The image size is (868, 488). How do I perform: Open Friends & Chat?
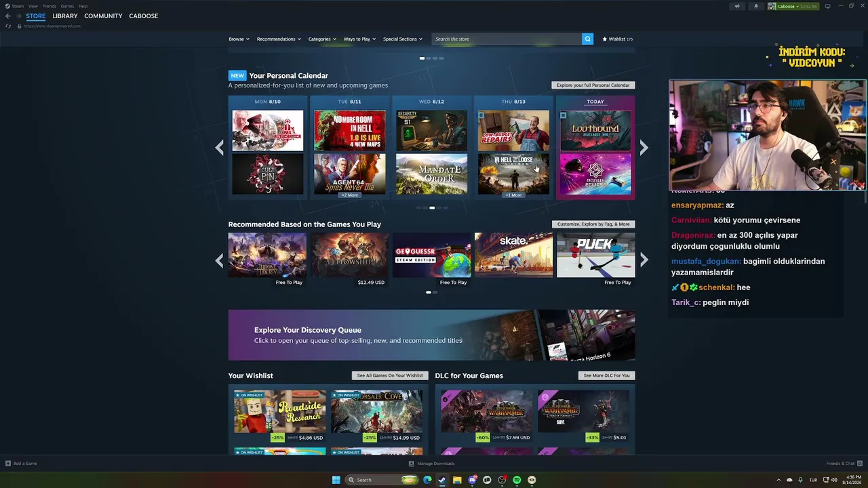[x=843, y=464]
